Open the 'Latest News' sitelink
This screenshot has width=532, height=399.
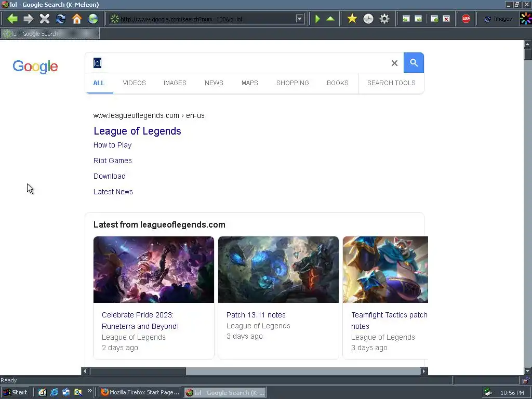point(113,192)
